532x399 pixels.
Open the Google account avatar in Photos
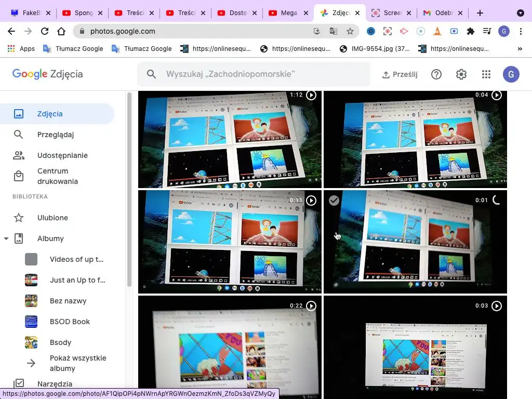[511, 74]
